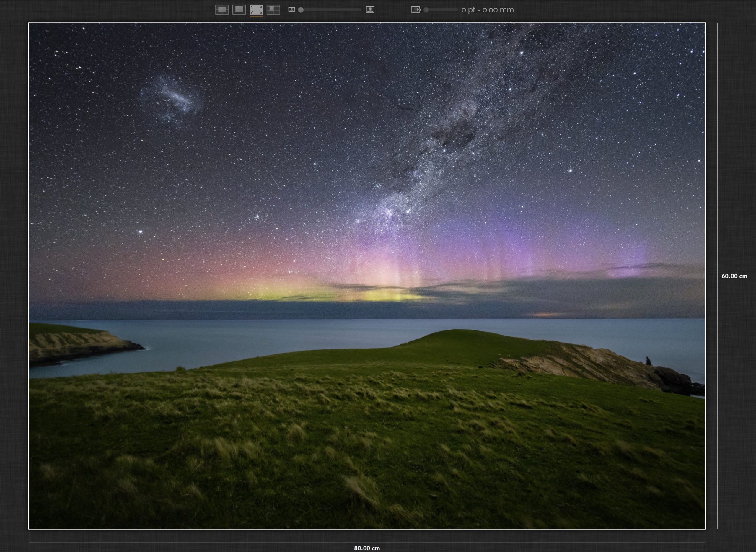756x552 pixels.
Task: Click the small portrait zoom-out icon
Action: pos(292,10)
